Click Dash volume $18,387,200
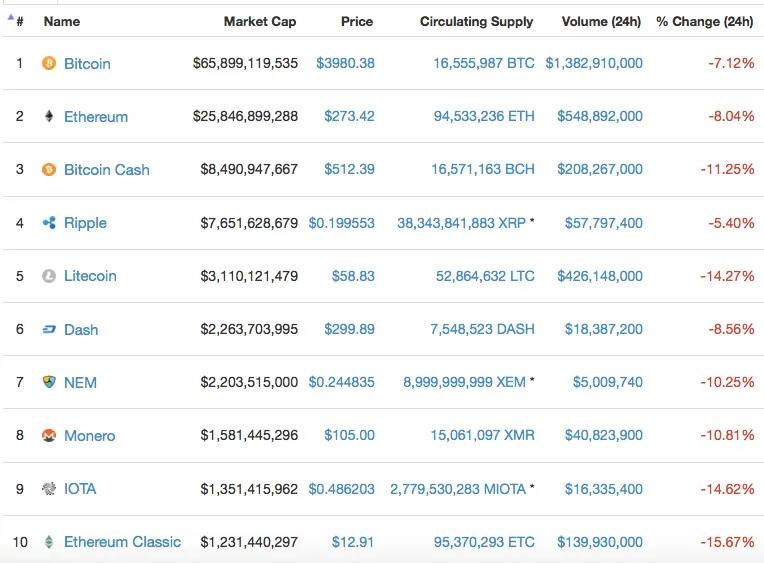Screen dimensions: 764x563 [604, 329]
